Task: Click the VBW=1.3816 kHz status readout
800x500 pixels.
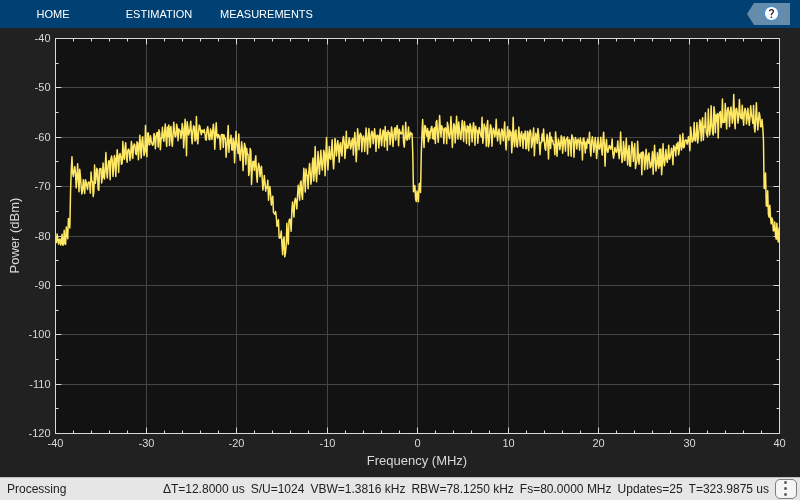Action: (x=358, y=489)
